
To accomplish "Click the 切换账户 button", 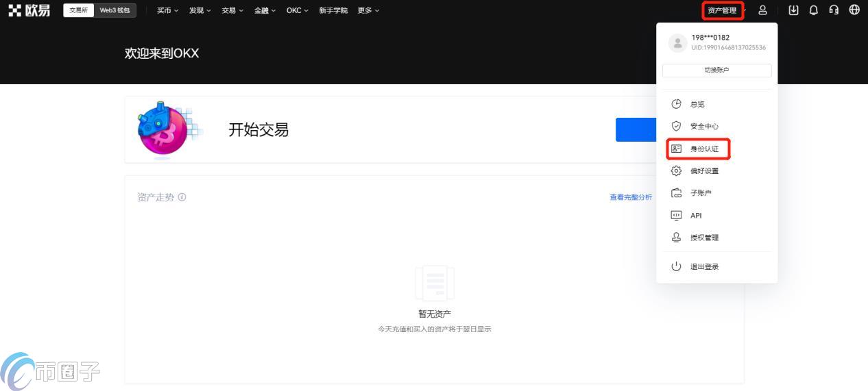I will [716, 70].
